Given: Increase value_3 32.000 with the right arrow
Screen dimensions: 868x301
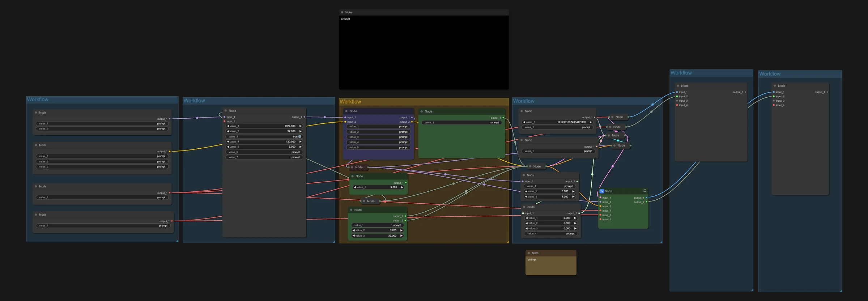Looking at the screenshot, I should pos(401,236).
